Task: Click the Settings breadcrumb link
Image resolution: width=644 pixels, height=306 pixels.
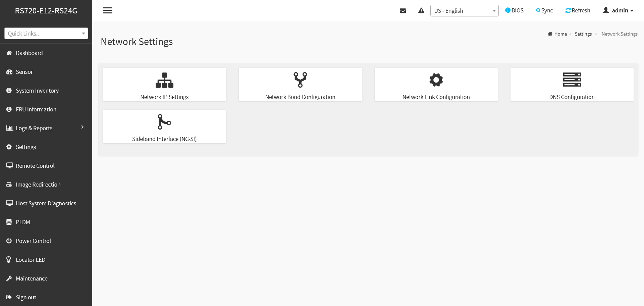Action: [583, 34]
